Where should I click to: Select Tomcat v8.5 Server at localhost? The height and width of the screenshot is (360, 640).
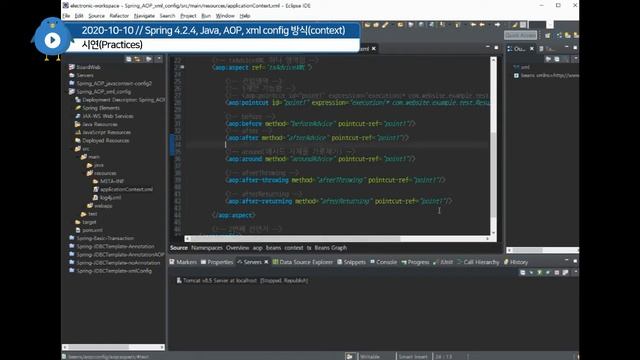point(242,280)
